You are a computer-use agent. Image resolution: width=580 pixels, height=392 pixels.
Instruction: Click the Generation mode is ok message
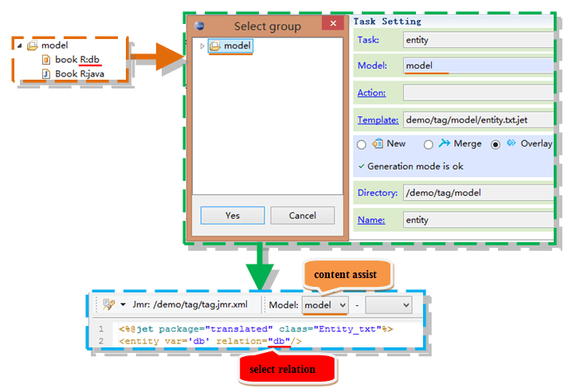coord(415,167)
